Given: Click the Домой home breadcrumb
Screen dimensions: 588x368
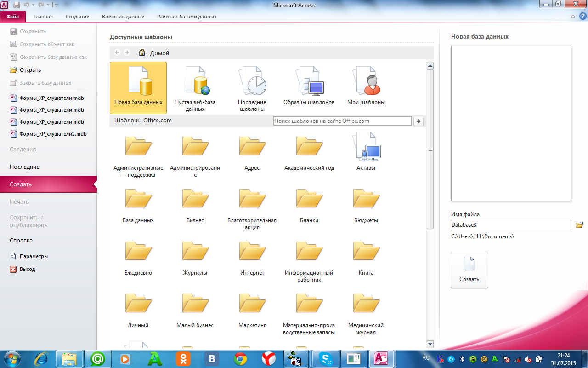Looking at the screenshot, I should [x=154, y=53].
